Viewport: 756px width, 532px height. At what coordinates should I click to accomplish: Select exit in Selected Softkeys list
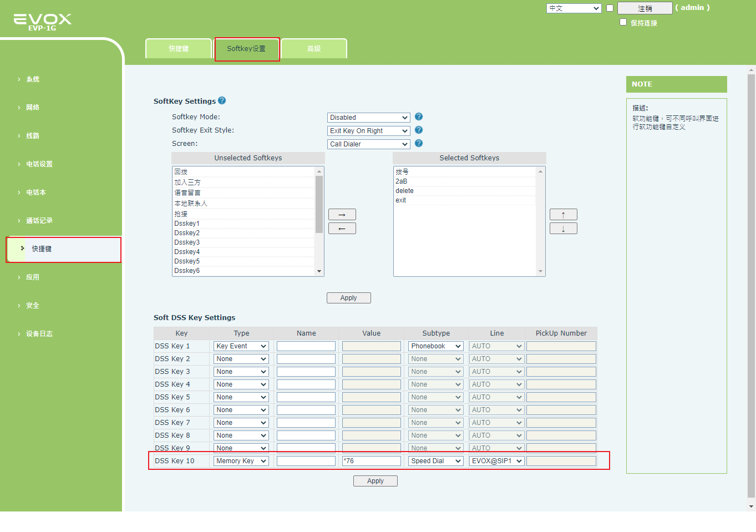click(x=465, y=200)
